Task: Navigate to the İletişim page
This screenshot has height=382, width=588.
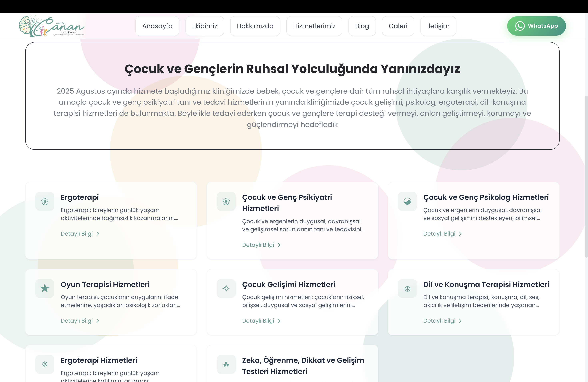Action: (x=438, y=26)
